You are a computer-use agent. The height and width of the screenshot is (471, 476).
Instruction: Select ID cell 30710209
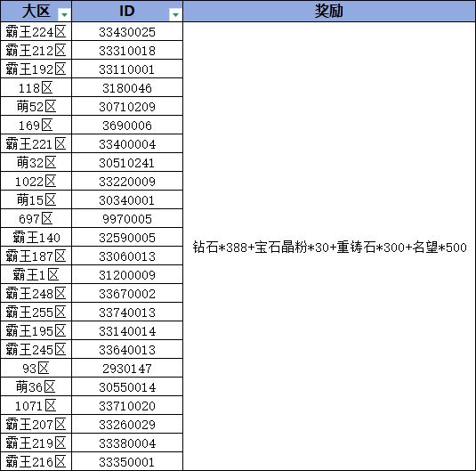[x=127, y=106]
